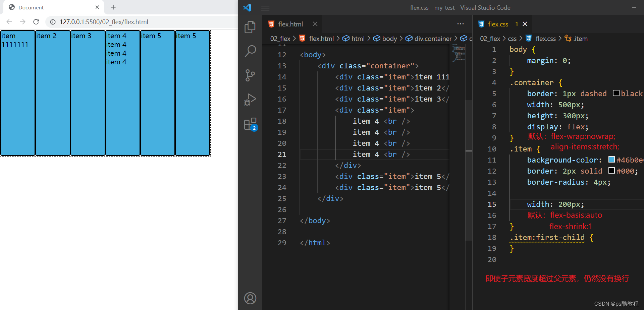Go back in the browser
The width and height of the screenshot is (644, 310).
point(9,22)
